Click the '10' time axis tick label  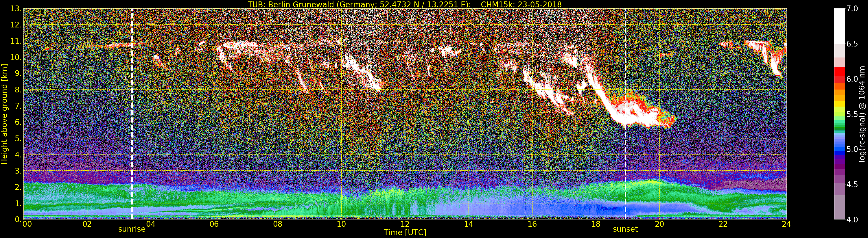click(341, 224)
